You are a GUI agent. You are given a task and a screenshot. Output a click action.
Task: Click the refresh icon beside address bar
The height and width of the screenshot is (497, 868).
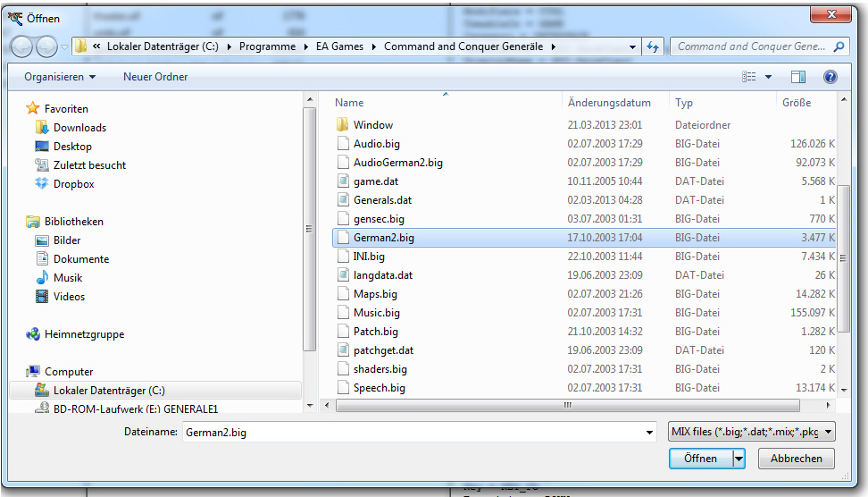tap(653, 47)
